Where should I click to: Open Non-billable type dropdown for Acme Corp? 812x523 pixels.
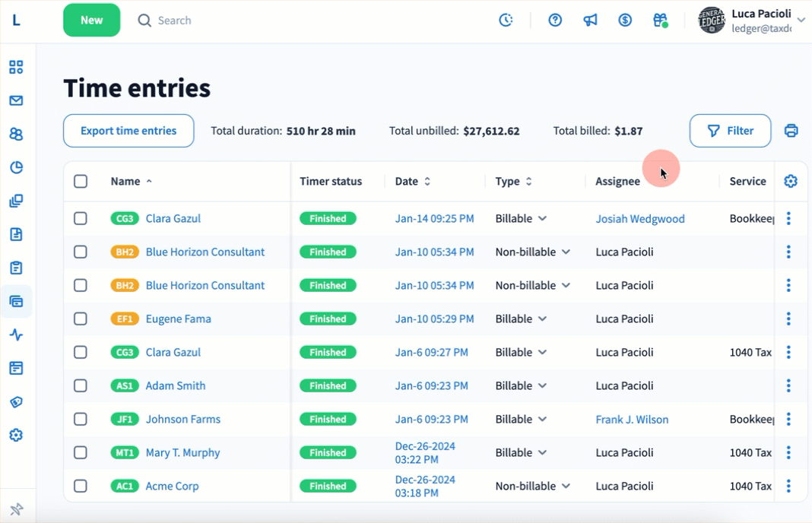(x=566, y=487)
